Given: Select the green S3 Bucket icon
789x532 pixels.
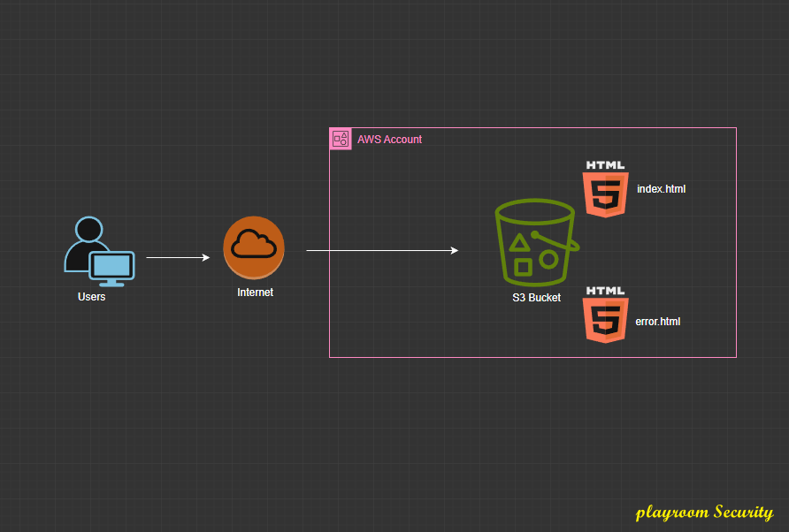Looking at the screenshot, I should [x=536, y=241].
